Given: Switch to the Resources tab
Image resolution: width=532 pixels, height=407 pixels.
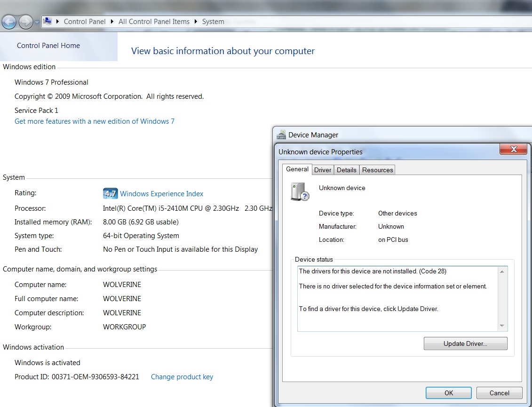Looking at the screenshot, I should point(377,170).
